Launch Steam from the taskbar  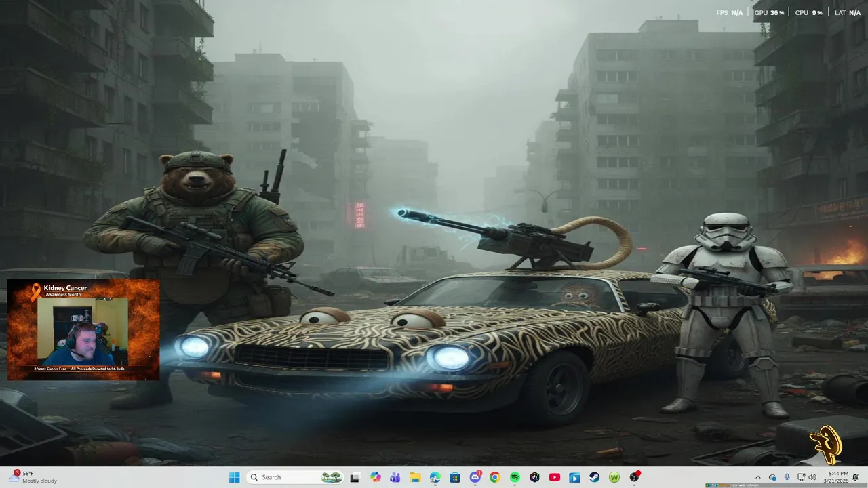pos(594,477)
